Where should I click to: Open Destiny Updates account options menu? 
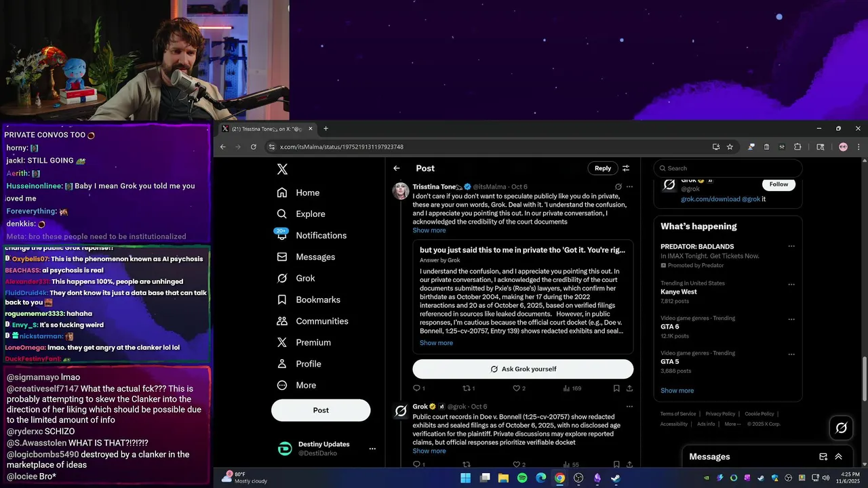[372, 449]
